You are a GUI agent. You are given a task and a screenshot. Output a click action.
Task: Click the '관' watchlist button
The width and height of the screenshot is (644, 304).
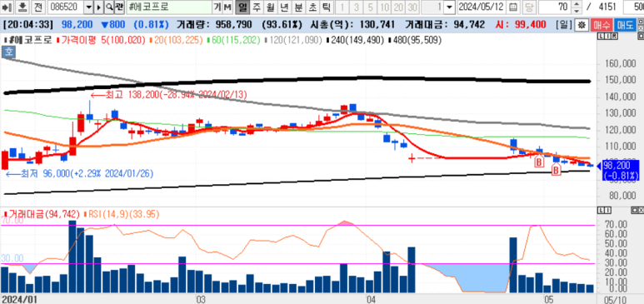pos(119,7)
